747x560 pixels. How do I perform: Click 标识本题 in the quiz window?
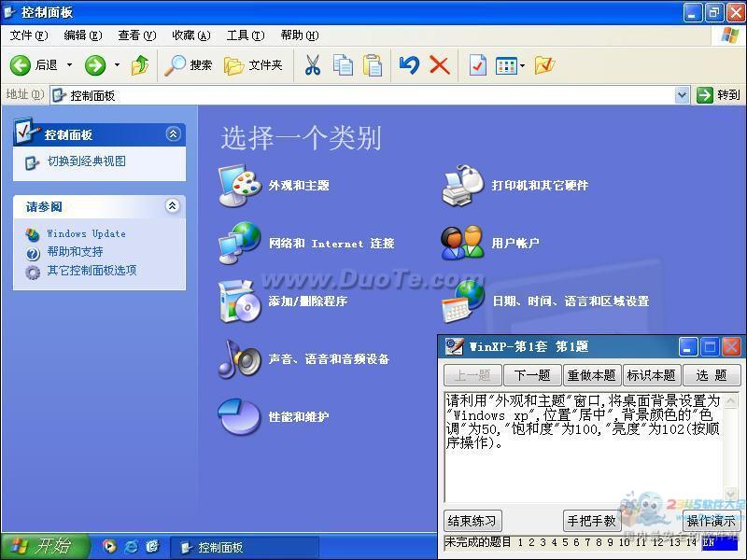click(x=651, y=375)
